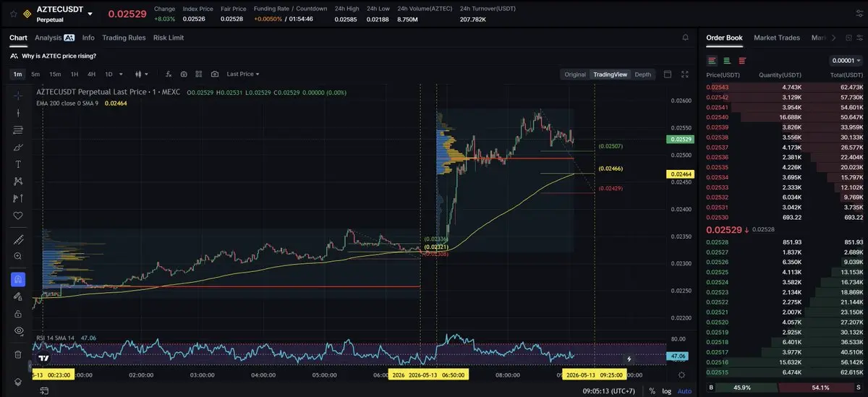Show both sides order book view
This screenshot has height=397, width=868.
(x=712, y=60)
